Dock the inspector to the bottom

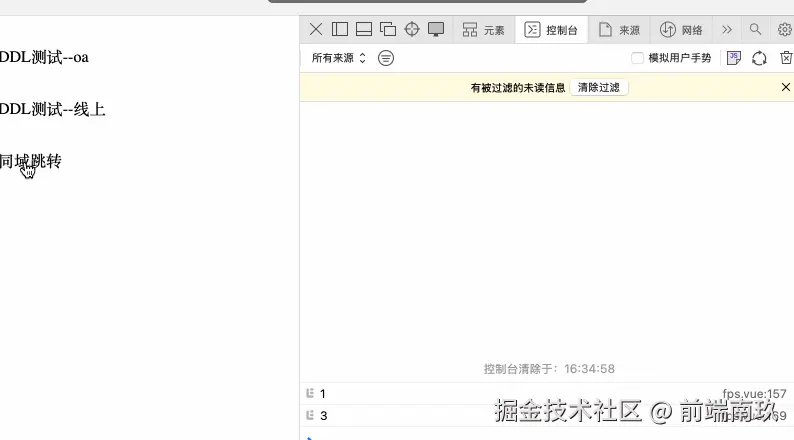click(364, 29)
